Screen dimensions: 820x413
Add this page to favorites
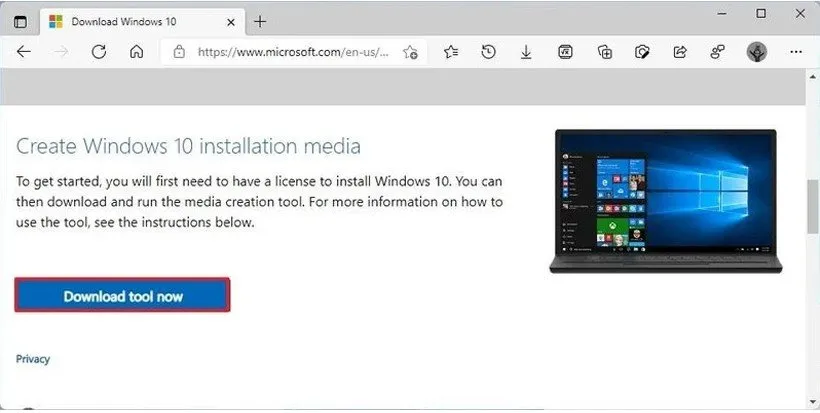tap(411, 52)
